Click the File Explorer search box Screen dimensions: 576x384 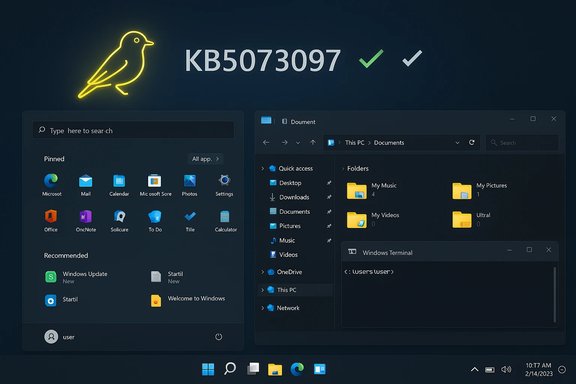[x=522, y=143]
